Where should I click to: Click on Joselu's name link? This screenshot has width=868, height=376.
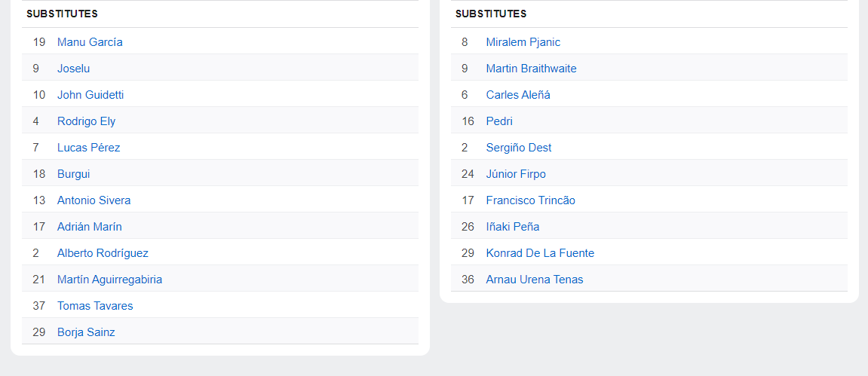(x=73, y=69)
